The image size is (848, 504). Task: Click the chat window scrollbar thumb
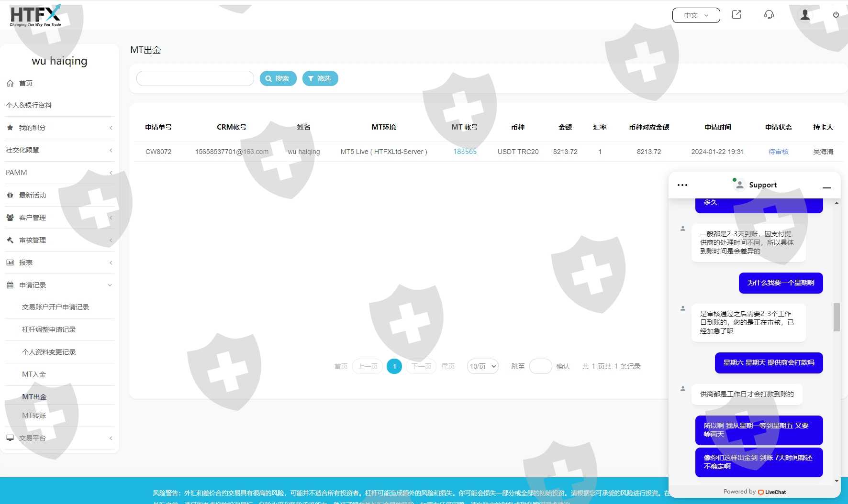coord(837,317)
